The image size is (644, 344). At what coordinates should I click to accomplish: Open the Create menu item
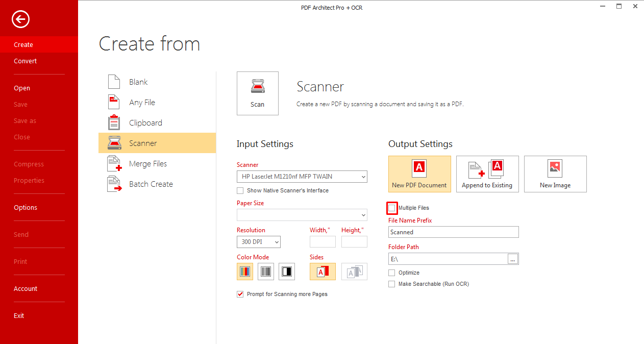pyautogui.click(x=39, y=44)
